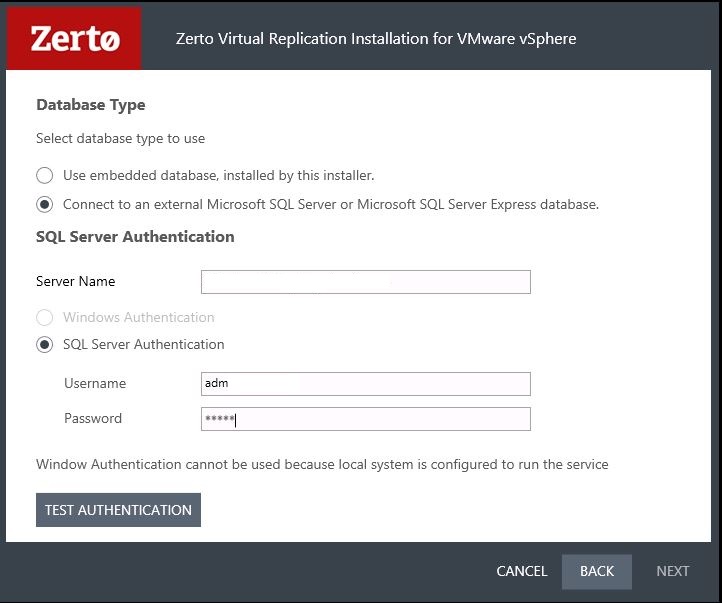
Task: Select the Windows Authentication radio button
Action: [45, 317]
